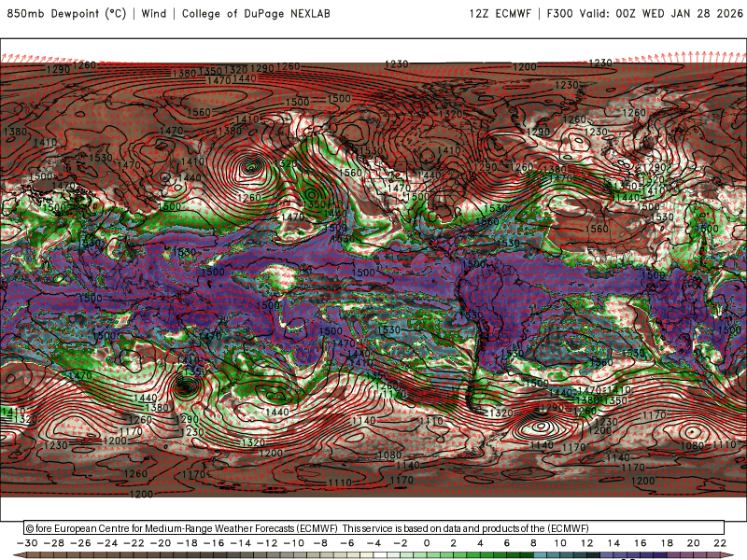This screenshot has width=747, height=560.
Task: Click the '-4' color scale label
Action: coord(374,543)
